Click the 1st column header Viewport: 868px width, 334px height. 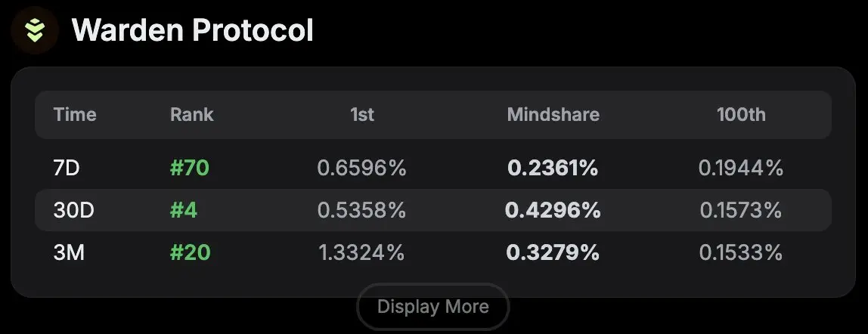362,114
